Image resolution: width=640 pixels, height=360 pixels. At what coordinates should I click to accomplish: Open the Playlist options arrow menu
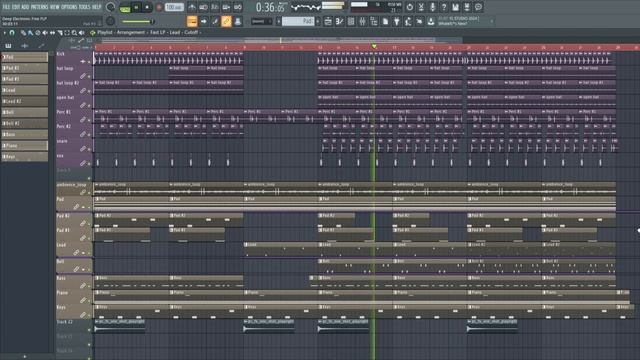tap(4, 33)
